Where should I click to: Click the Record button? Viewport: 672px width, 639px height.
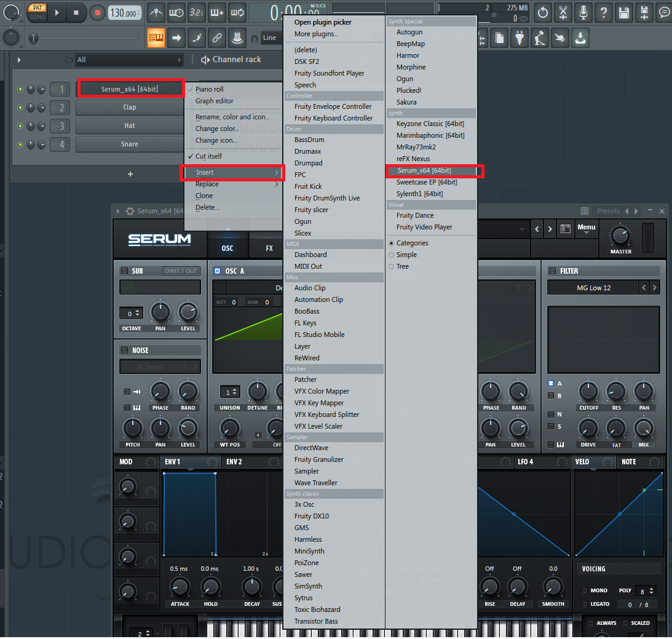pyautogui.click(x=97, y=13)
